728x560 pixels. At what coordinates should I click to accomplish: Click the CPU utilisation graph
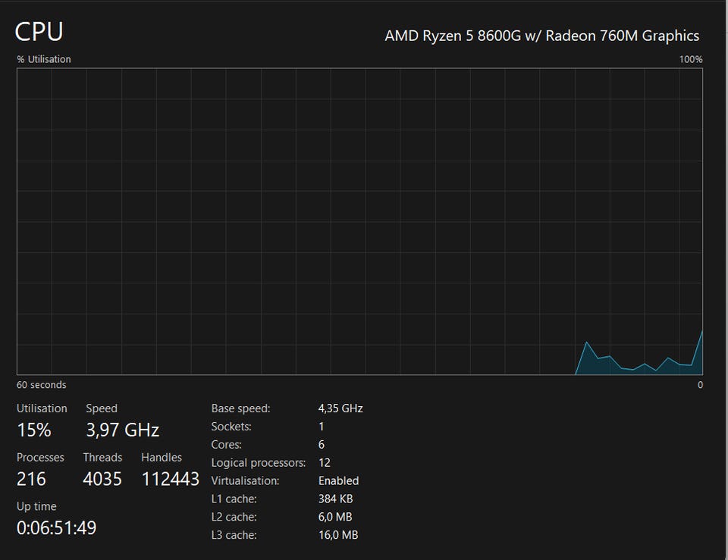point(359,221)
